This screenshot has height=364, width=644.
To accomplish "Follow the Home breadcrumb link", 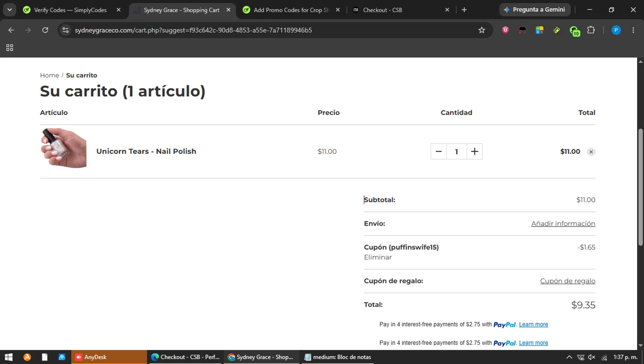I will click(x=49, y=75).
